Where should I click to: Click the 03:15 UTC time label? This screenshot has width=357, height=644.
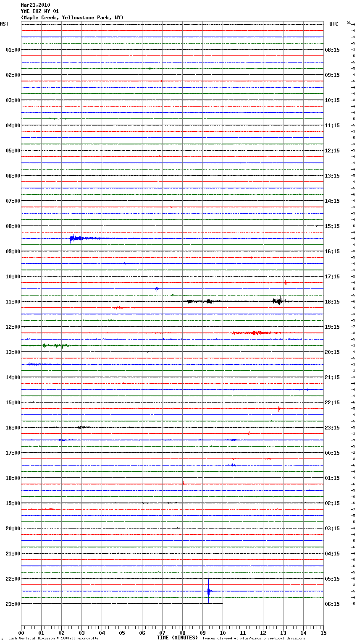(332, 529)
